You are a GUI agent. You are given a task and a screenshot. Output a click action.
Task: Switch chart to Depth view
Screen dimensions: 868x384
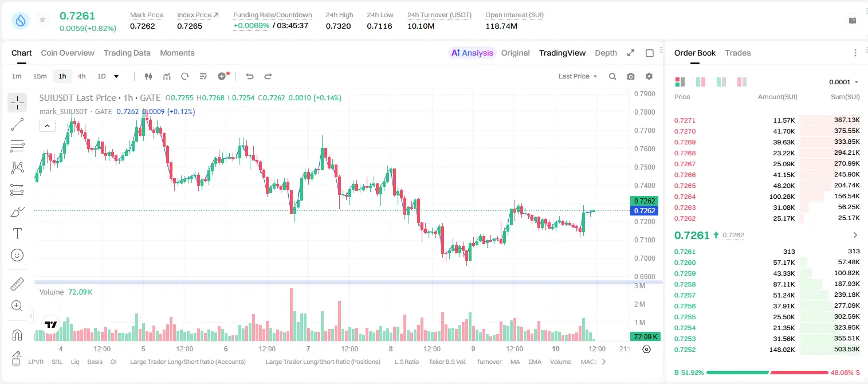coord(606,53)
